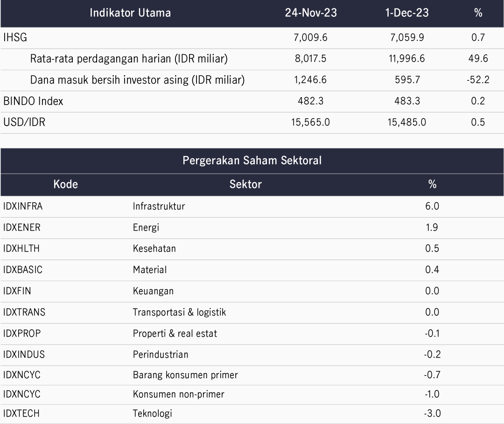
Task: Click the Keuangan sector name
Action: (x=153, y=291)
